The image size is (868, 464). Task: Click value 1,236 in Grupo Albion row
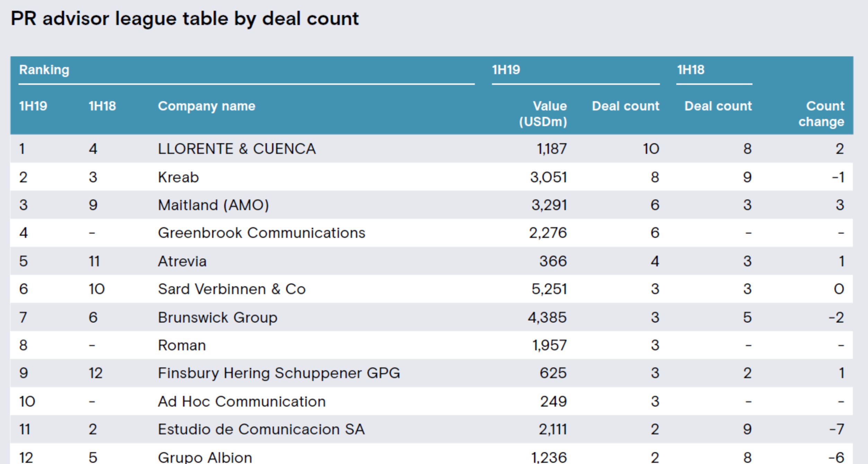(549, 457)
